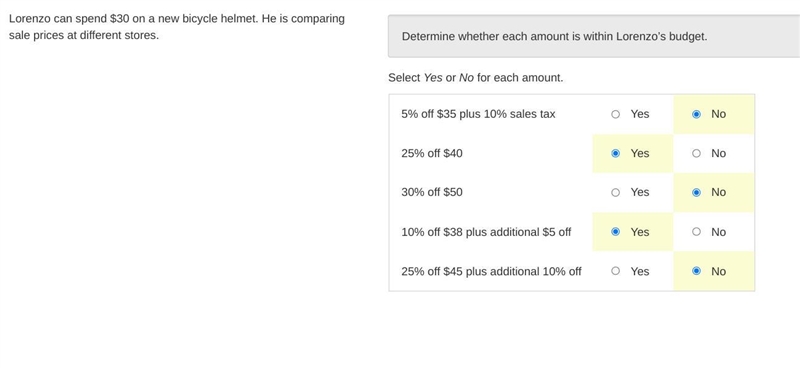Click the gray 'Determine whether each amount' banner
This screenshot has width=800, height=368.
click(594, 36)
